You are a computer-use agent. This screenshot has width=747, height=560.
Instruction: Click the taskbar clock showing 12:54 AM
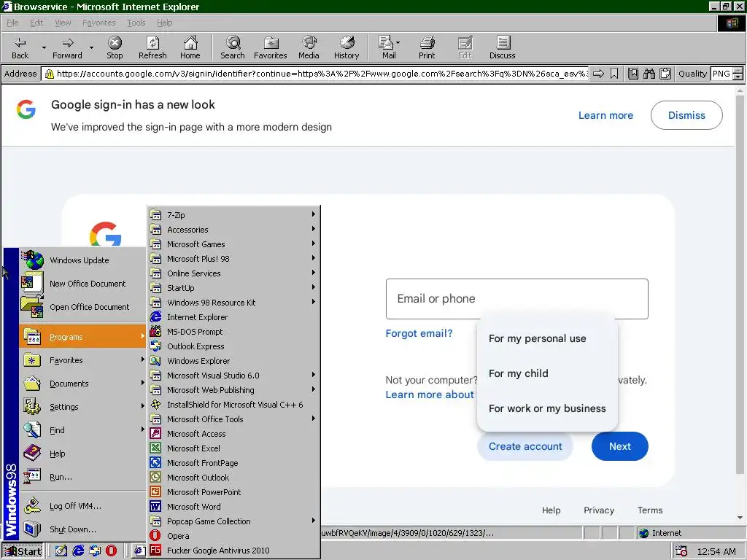[716, 551]
